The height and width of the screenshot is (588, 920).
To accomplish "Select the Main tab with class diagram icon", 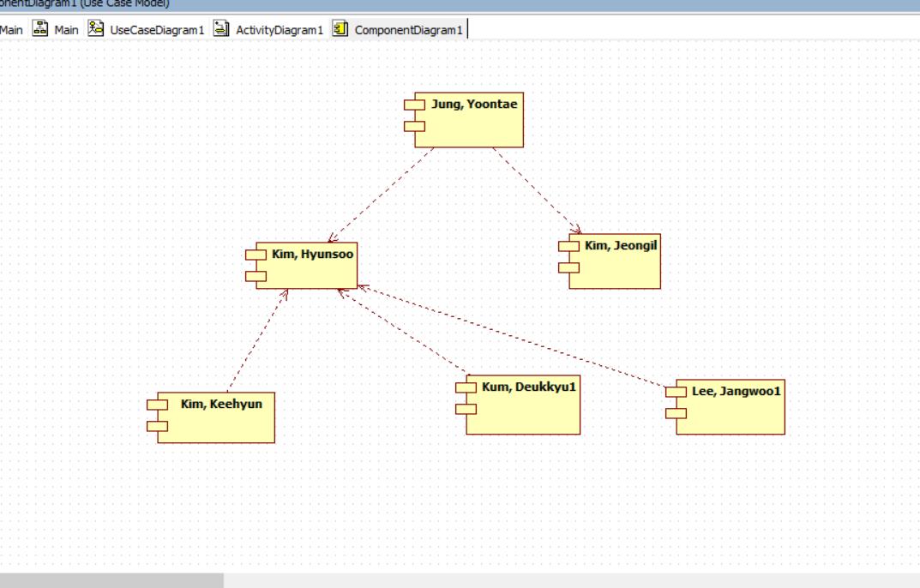I will pos(55,29).
